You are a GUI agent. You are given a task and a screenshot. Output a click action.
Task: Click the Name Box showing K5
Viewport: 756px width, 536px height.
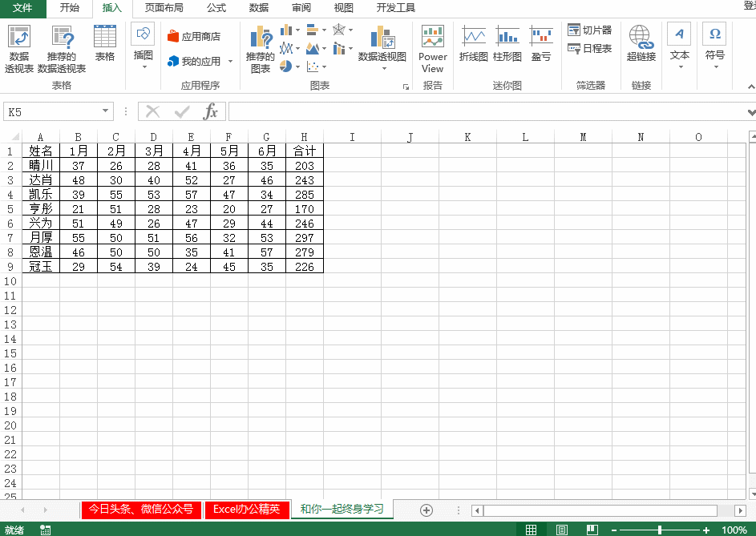point(52,111)
